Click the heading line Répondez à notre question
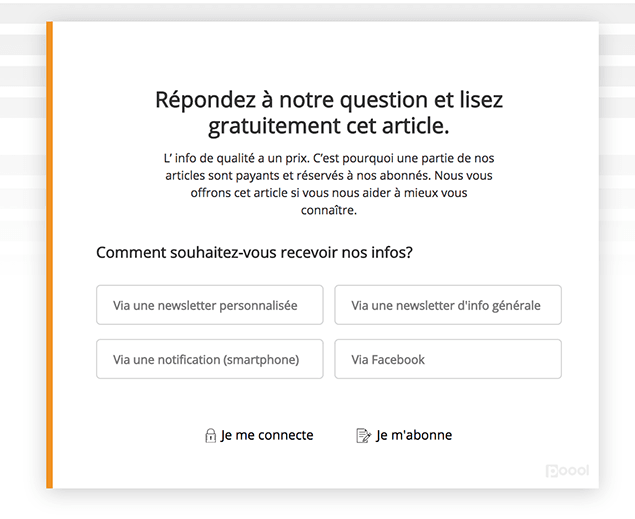Image resolution: width=635 pixels, height=519 pixels. 329,100
